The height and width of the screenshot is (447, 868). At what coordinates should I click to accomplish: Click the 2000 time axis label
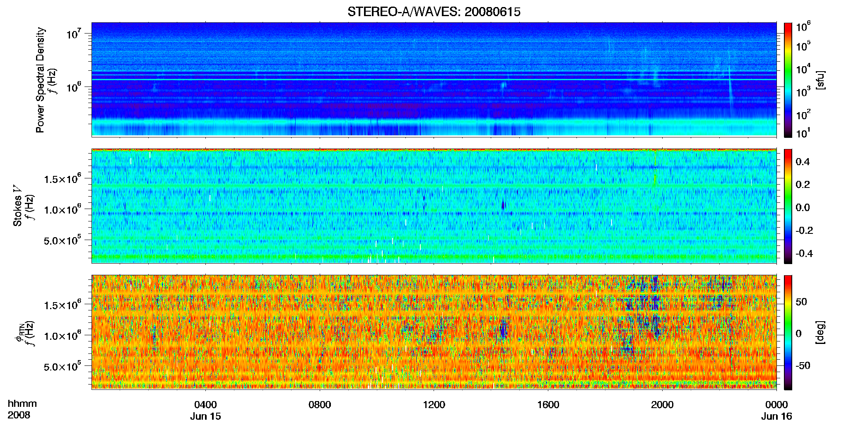(662, 405)
